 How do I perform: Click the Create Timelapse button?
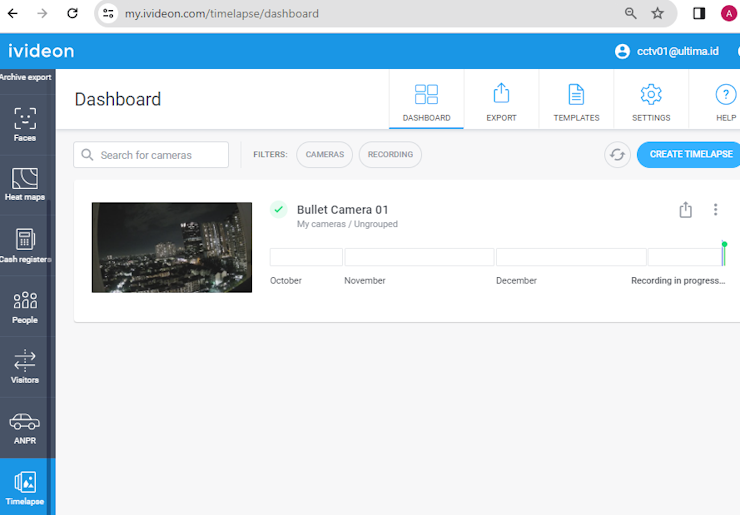pyautogui.click(x=690, y=154)
